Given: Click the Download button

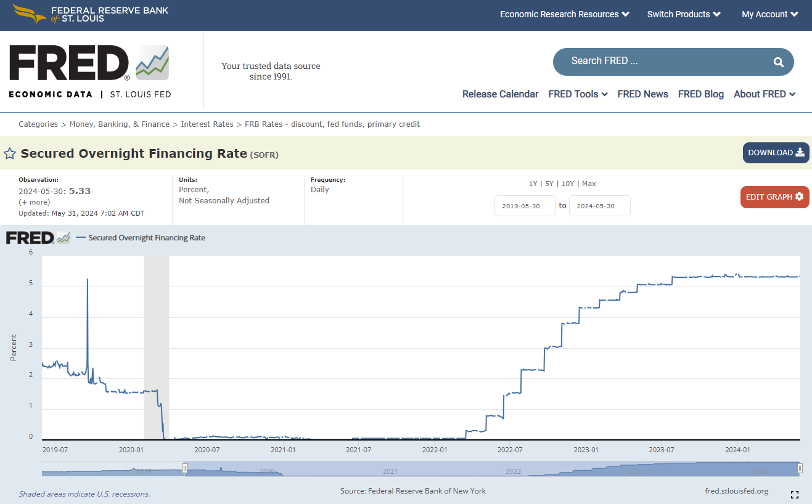Looking at the screenshot, I should 776,153.
